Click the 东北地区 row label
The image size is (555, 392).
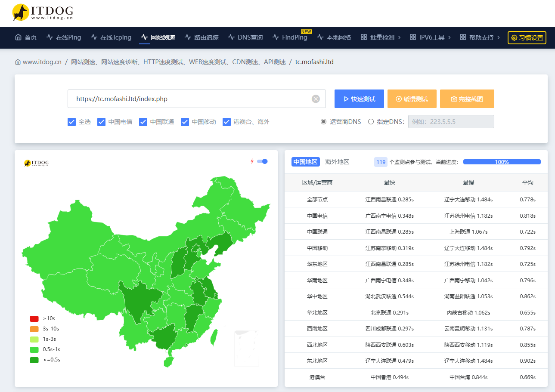(317, 361)
